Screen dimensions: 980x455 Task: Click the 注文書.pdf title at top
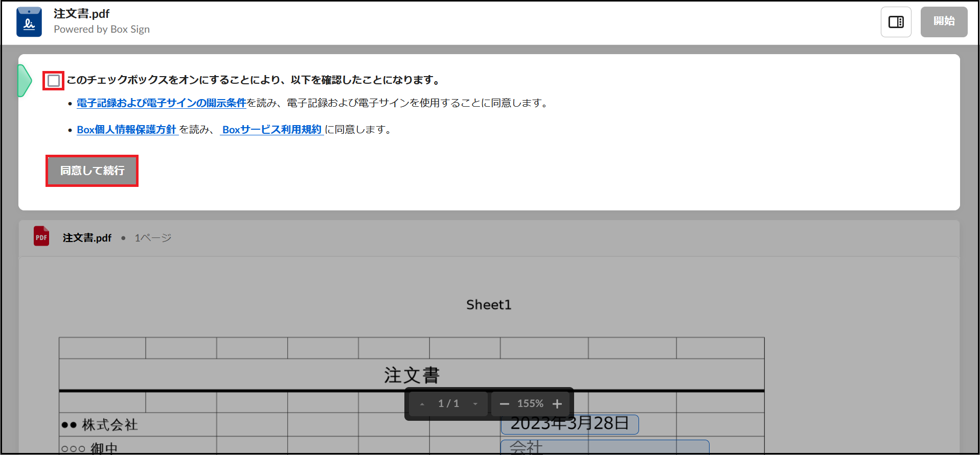(x=82, y=14)
